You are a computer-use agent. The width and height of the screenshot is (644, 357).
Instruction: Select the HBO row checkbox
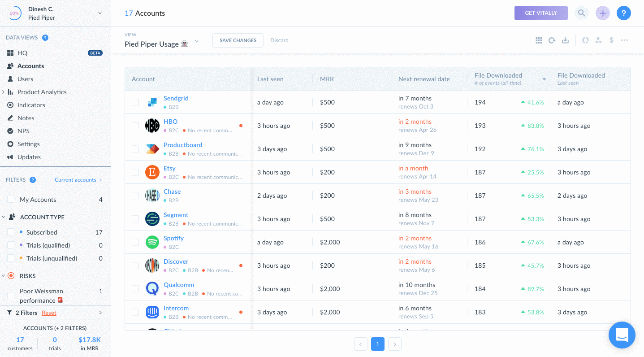pos(135,126)
